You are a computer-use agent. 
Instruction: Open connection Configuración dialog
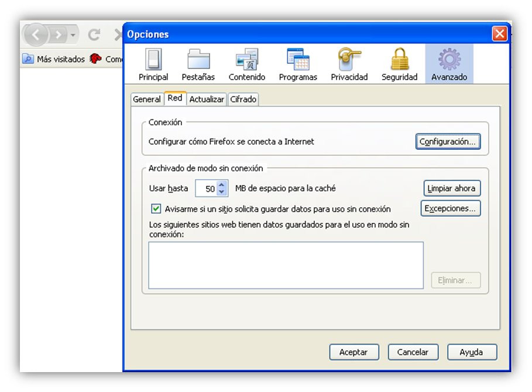(448, 142)
